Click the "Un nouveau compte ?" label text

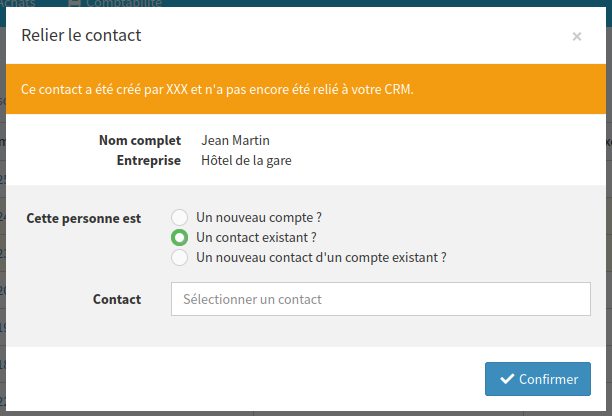pyautogui.click(x=259, y=217)
